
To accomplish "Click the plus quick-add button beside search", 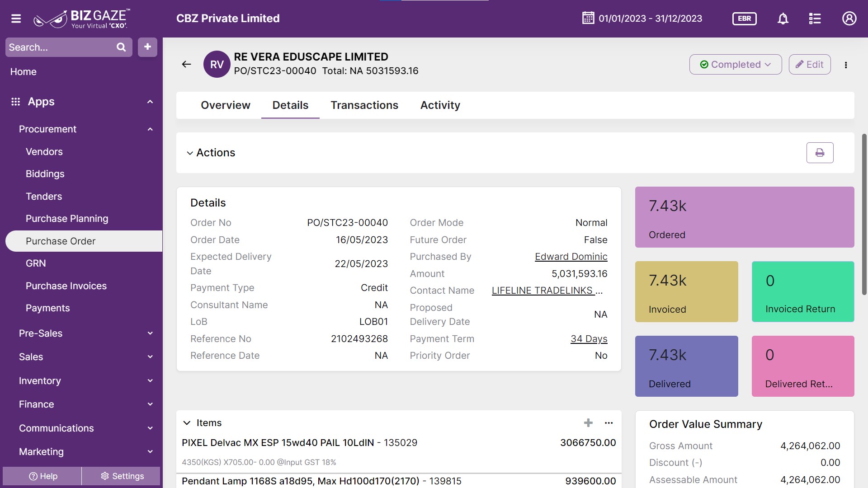I will click(x=147, y=47).
